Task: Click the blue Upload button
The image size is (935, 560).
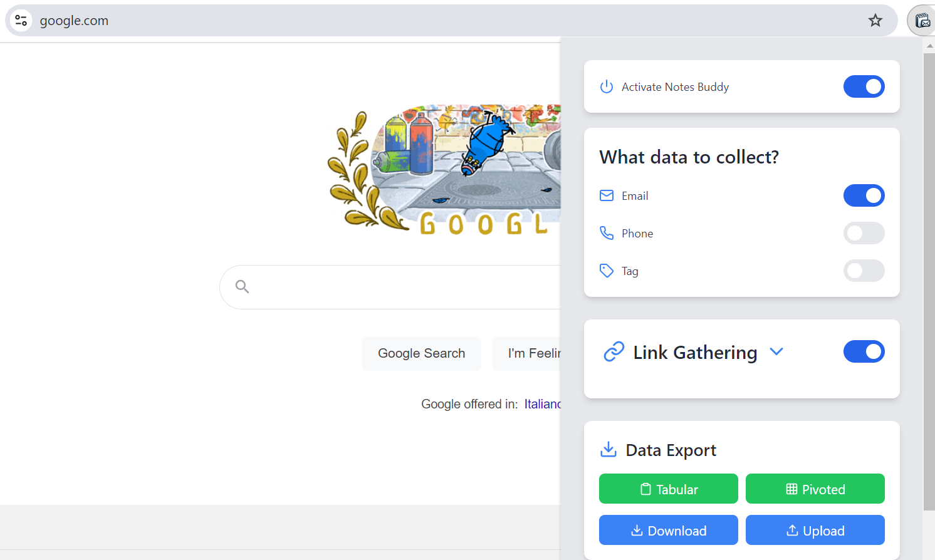Action: 815,530
